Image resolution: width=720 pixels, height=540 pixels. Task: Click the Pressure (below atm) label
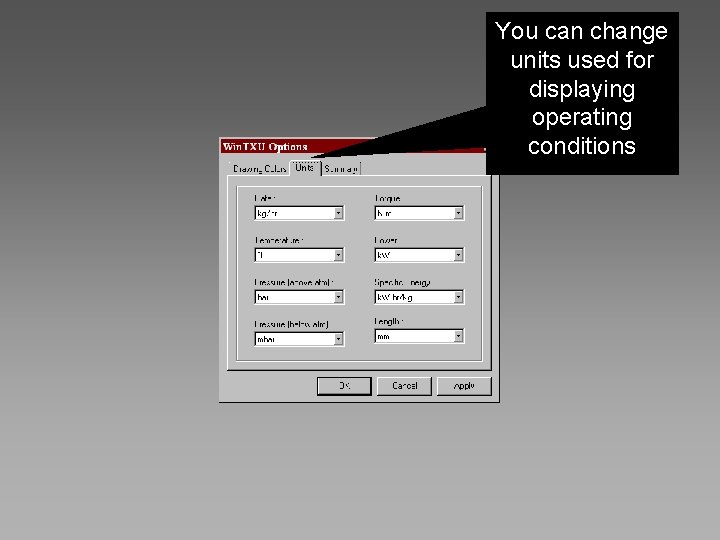click(x=292, y=324)
